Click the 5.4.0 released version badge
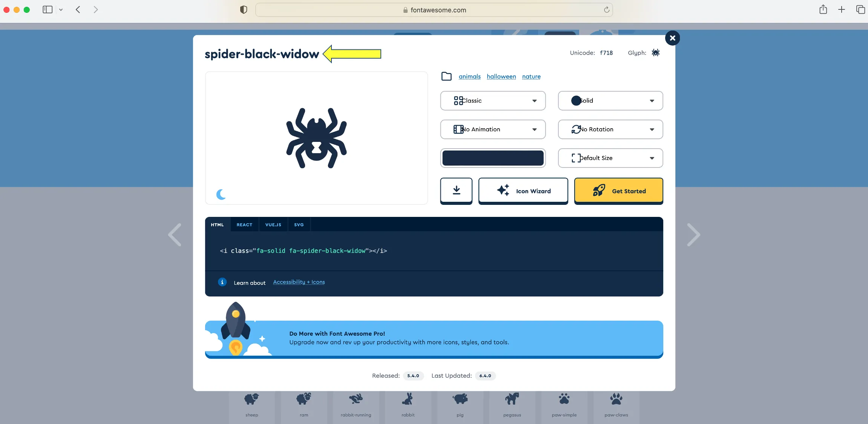Image resolution: width=868 pixels, height=424 pixels. pyautogui.click(x=413, y=376)
